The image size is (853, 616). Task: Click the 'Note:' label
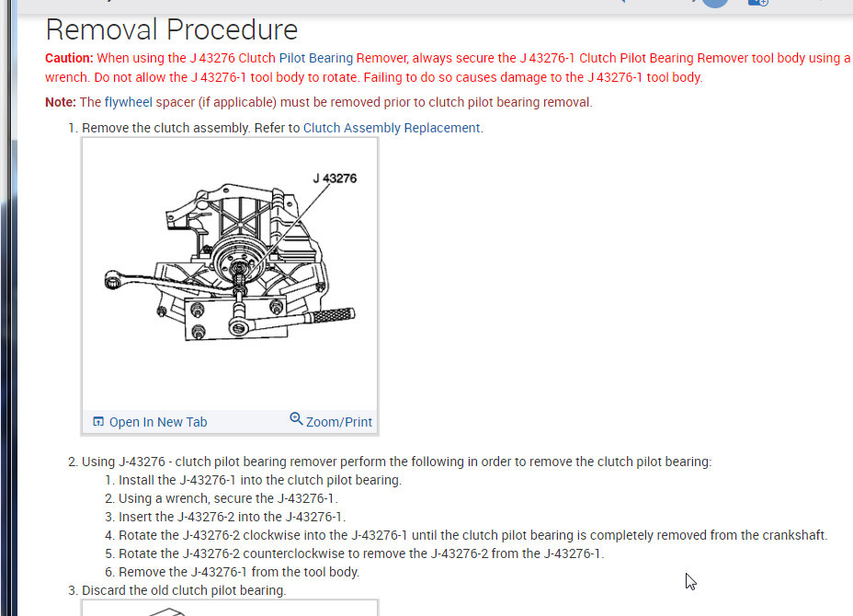pos(61,102)
